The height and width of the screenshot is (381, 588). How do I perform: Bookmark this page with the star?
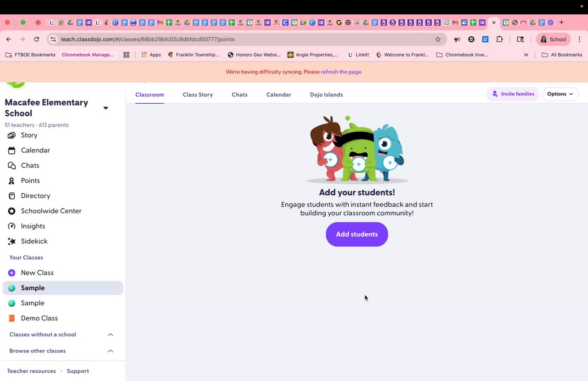click(x=438, y=39)
